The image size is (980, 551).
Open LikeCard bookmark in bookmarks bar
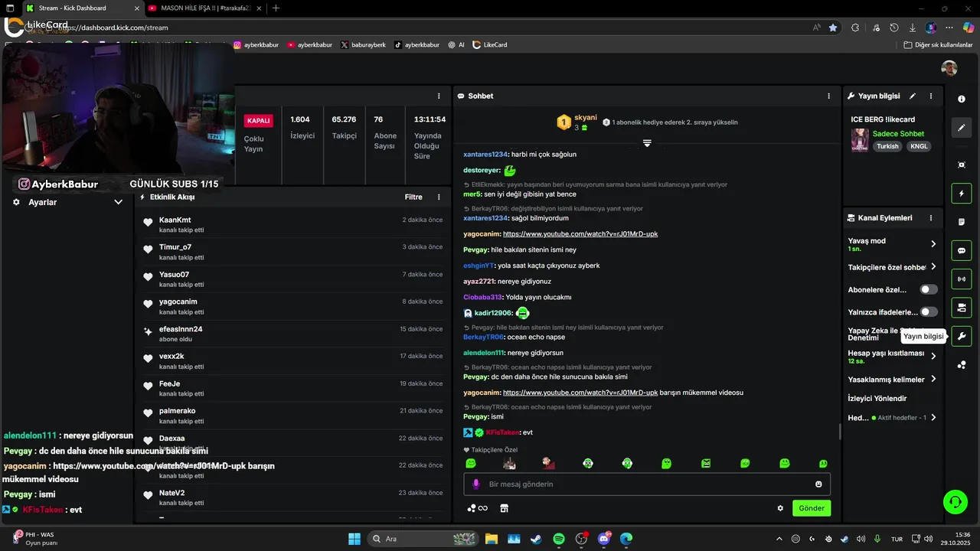490,45
